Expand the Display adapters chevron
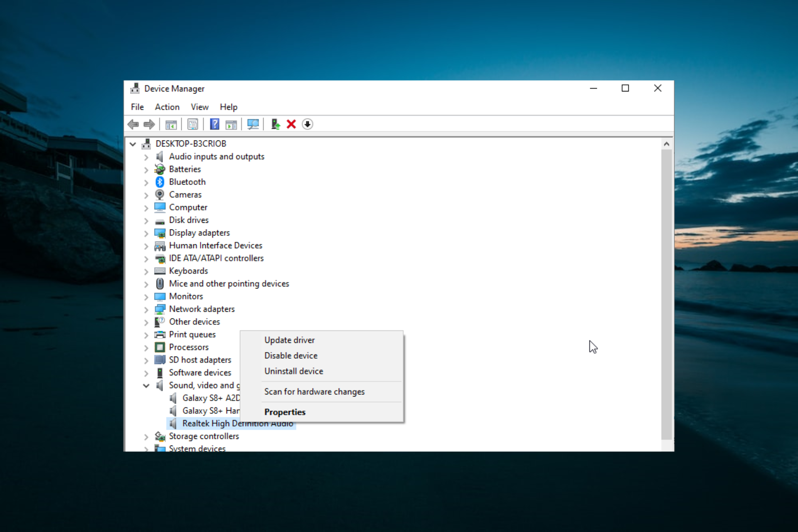The height and width of the screenshot is (532, 798). pos(146,233)
